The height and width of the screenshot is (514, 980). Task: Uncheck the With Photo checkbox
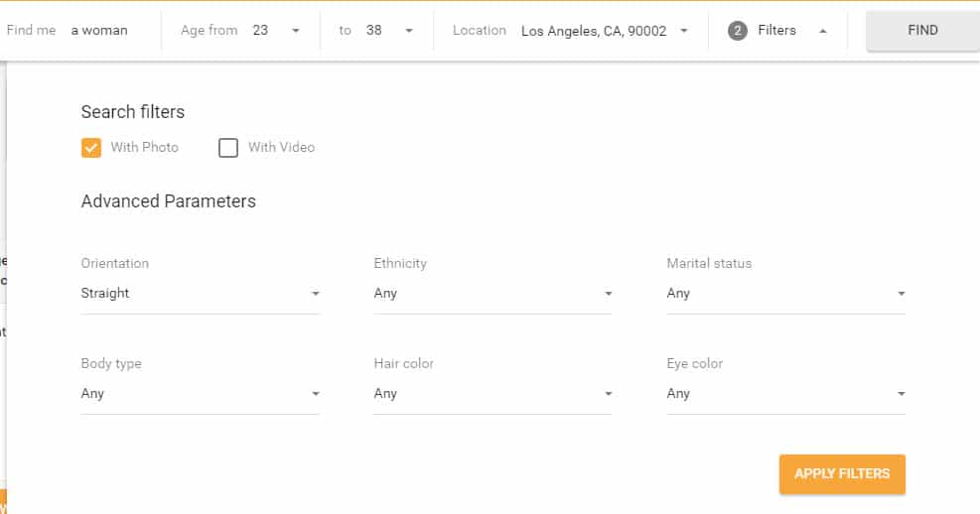(91, 148)
